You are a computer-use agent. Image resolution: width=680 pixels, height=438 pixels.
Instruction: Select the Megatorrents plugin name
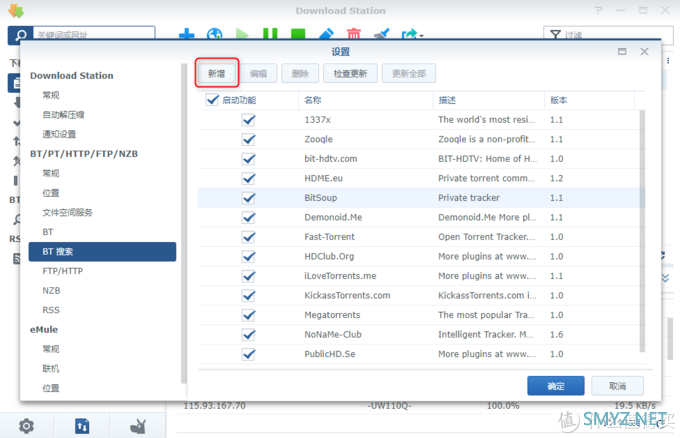coord(332,315)
